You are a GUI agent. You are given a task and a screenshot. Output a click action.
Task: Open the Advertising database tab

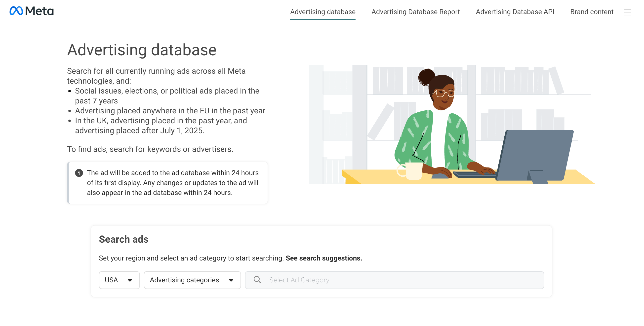[323, 12]
